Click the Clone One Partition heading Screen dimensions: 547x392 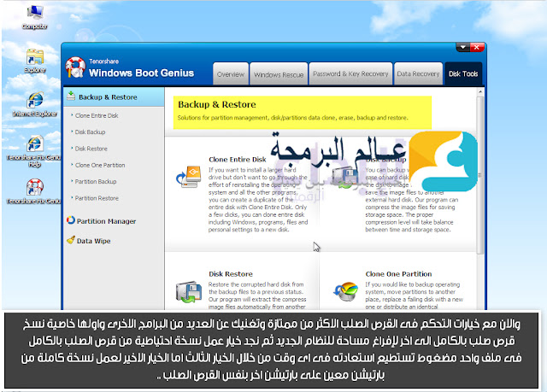(x=398, y=274)
